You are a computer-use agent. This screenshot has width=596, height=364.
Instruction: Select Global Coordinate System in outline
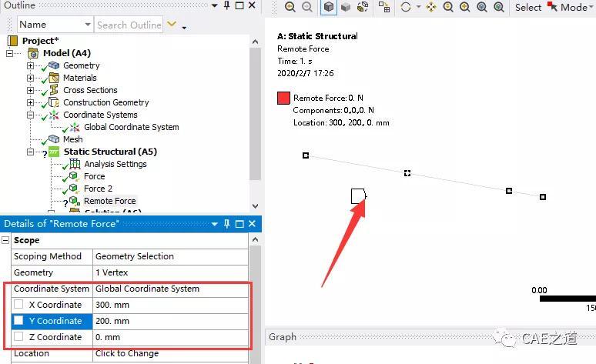coord(131,127)
